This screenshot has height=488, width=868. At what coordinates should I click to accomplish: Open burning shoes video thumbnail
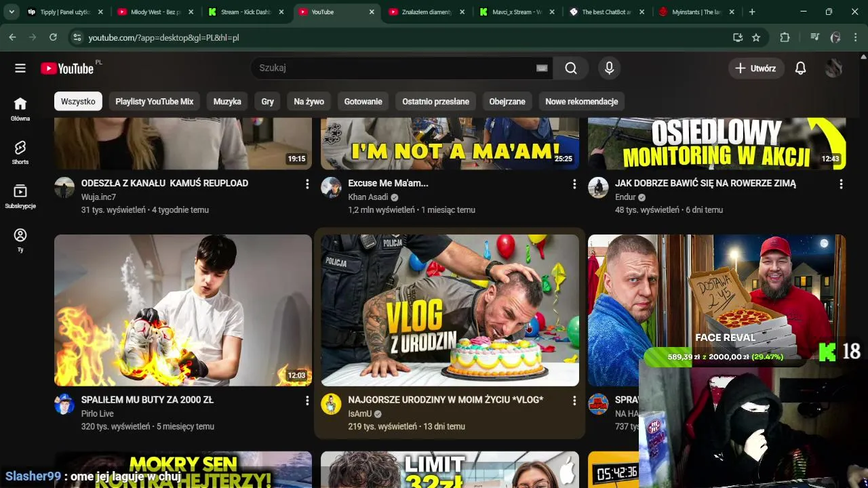(183, 310)
